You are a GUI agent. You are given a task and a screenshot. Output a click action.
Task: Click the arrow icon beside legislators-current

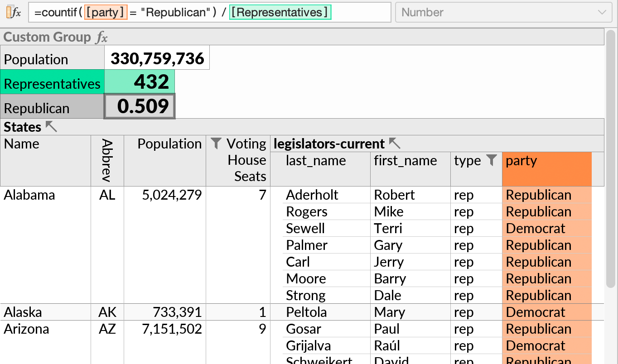pos(395,144)
